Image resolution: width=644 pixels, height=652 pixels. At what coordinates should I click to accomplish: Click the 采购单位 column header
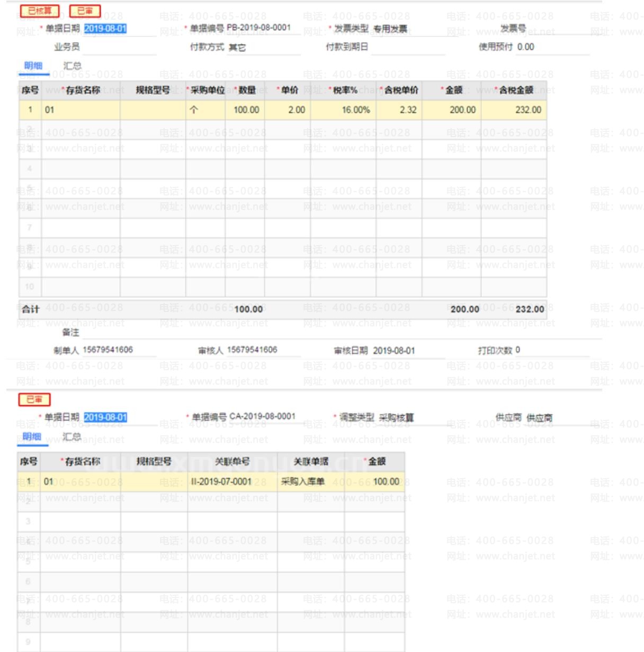tap(205, 90)
